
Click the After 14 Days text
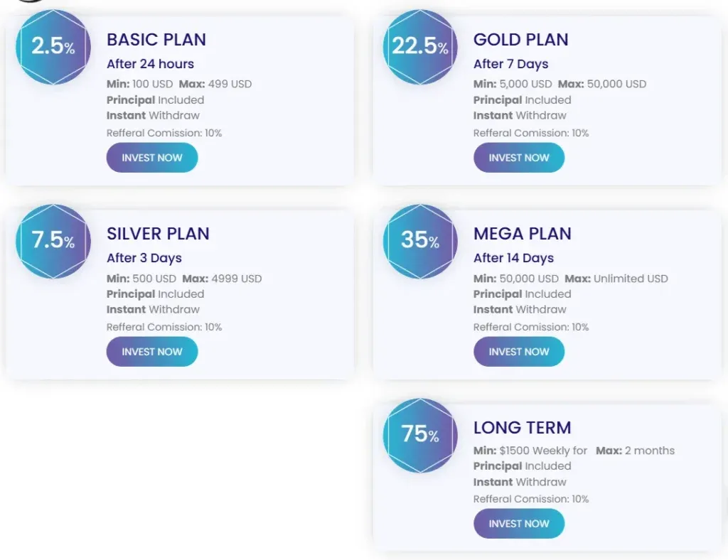pos(513,258)
